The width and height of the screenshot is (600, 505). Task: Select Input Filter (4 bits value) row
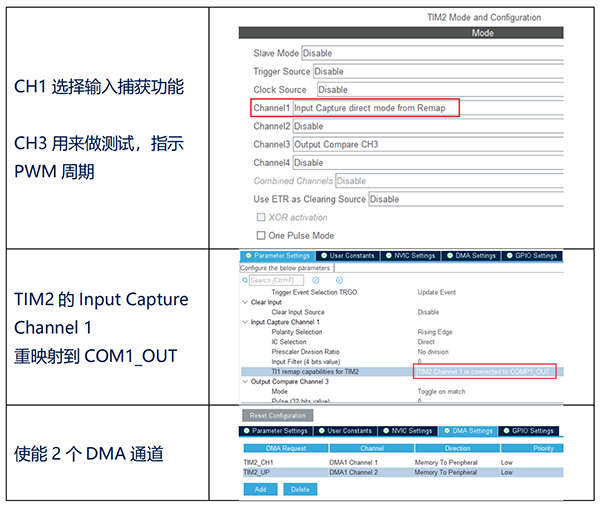[402, 362]
